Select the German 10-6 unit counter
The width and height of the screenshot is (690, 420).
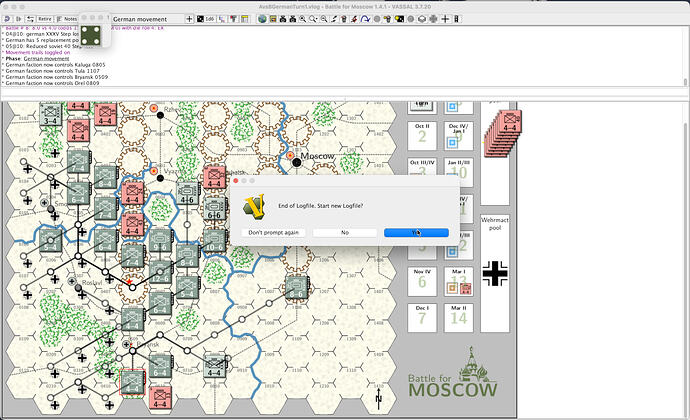click(x=213, y=241)
